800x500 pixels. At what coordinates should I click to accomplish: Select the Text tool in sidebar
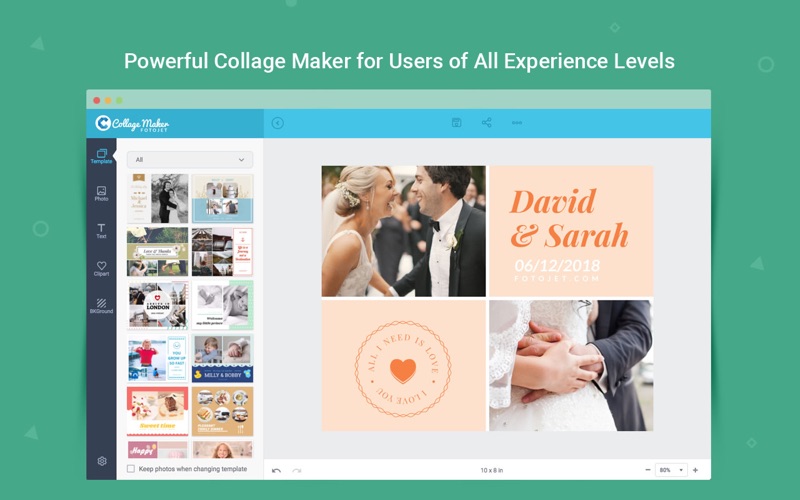tap(101, 231)
